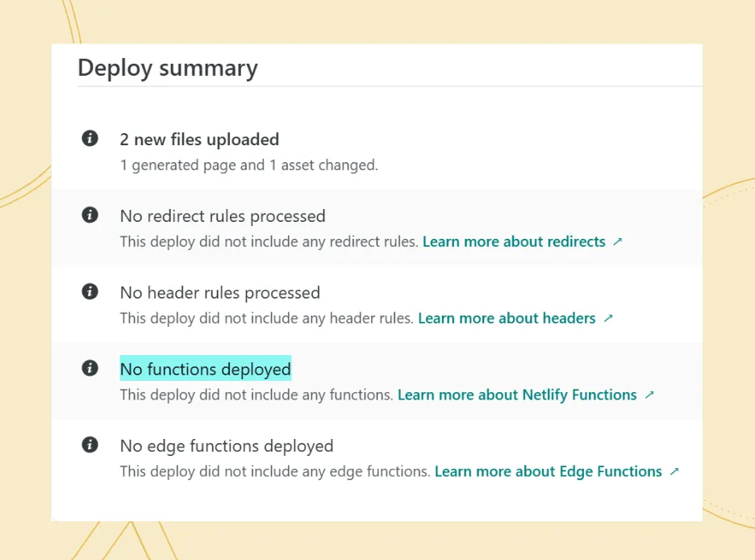Click the "Deploy summary" heading
Image resolution: width=755 pixels, height=560 pixels.
click(x=168, y=68)
